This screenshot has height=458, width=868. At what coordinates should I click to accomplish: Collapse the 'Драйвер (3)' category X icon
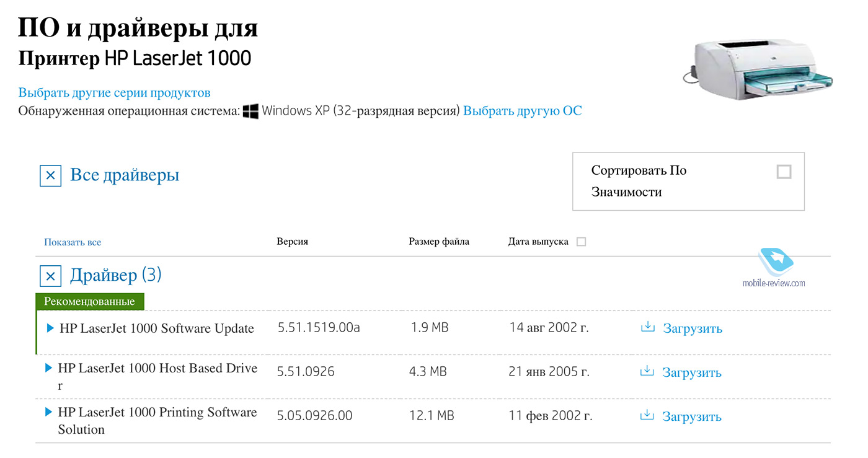point(50,276)
